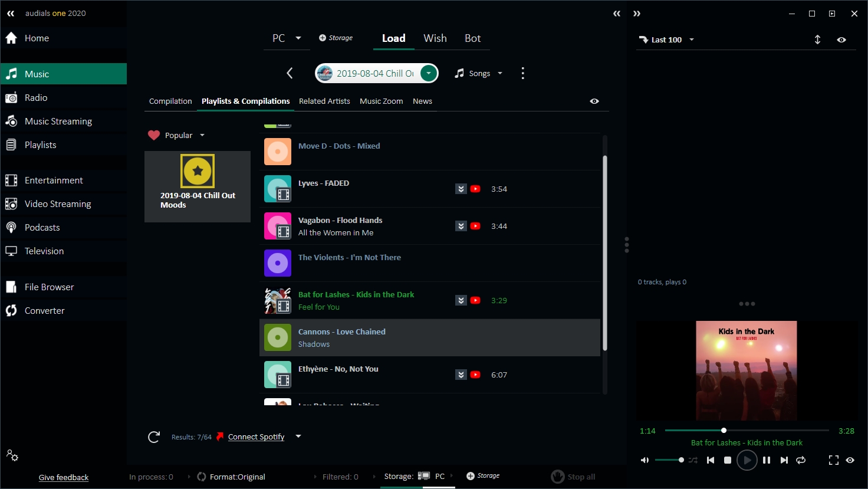868x489 pixels.
Task: Open the Related Artists tab
Action: click(x=324, y=101)
